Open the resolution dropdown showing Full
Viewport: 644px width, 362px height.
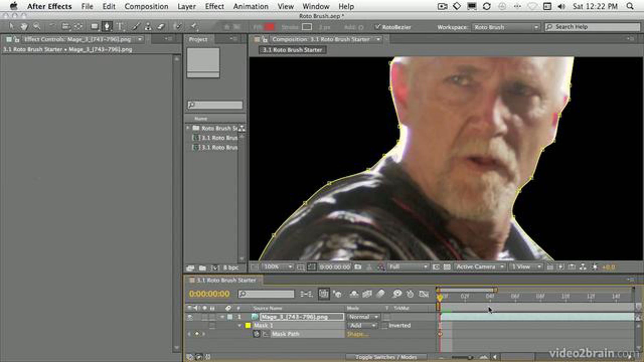[x=408, y=267]
